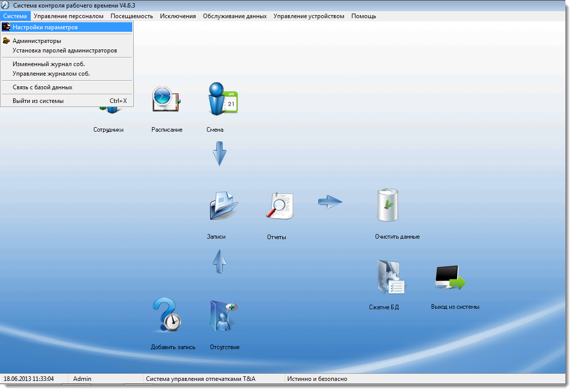Click the Очистить данные trash bin icon

[388, 205]
